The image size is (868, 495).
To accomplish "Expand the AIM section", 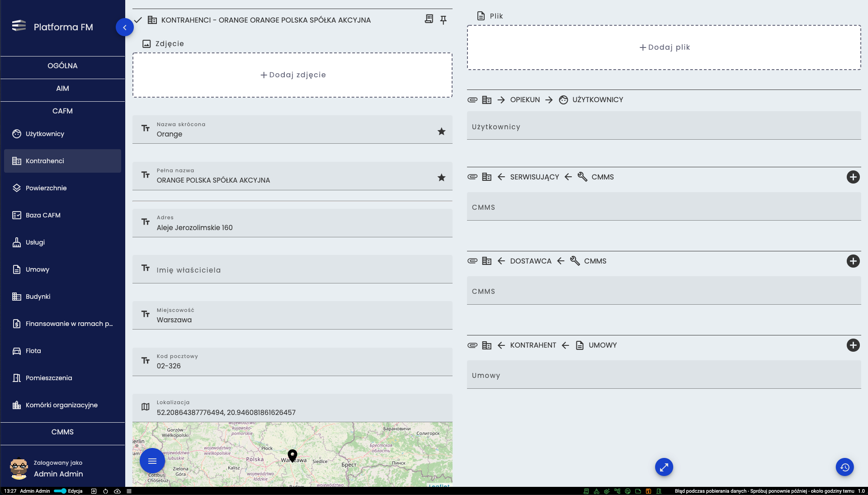I will coord(62,88).
